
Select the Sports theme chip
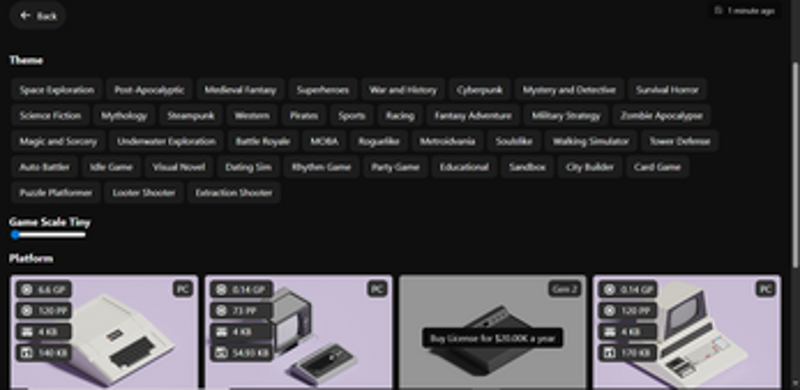pyautogui.click(x=352, y=115)
